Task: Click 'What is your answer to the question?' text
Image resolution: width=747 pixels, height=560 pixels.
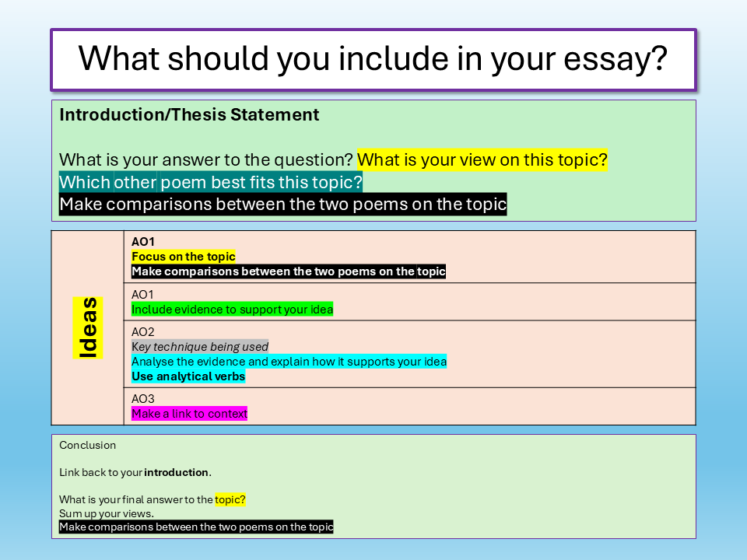Action: (206, 160)
